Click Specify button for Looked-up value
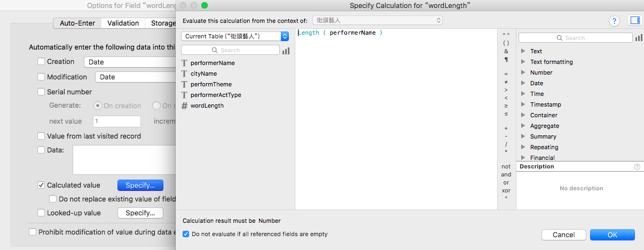The image size is (644, 250). (140, 213)
